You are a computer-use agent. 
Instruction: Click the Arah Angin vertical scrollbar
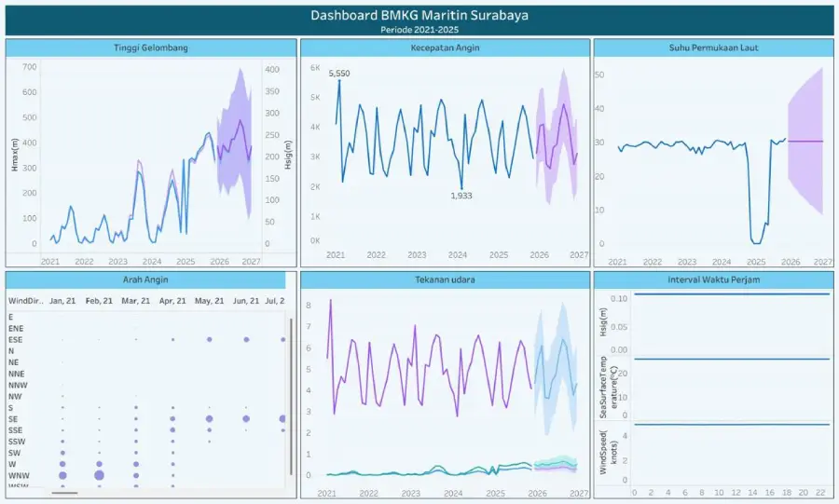click(291, 396)
